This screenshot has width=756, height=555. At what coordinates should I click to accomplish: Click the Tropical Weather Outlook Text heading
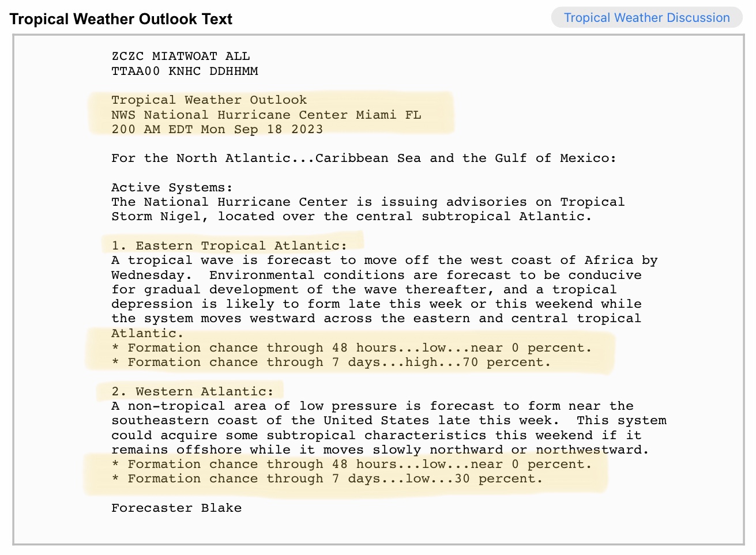pos(121,19)
